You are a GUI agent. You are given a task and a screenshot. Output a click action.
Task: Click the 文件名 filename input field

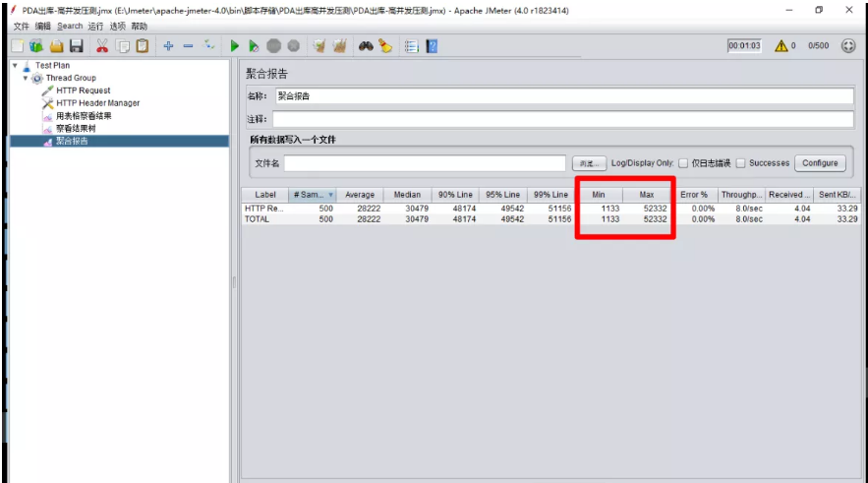click(x=425, y=163)
